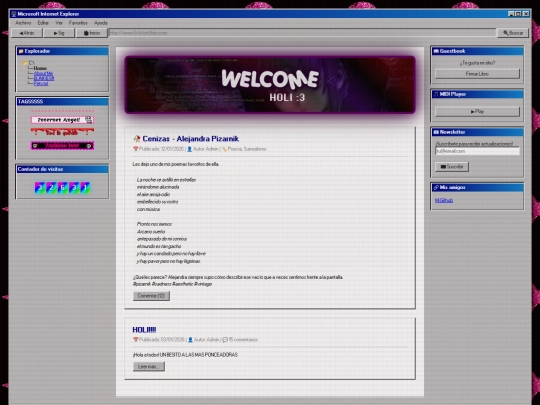Click the Leer más button
The height and width of the screenshot is (405, 540).
149,366
